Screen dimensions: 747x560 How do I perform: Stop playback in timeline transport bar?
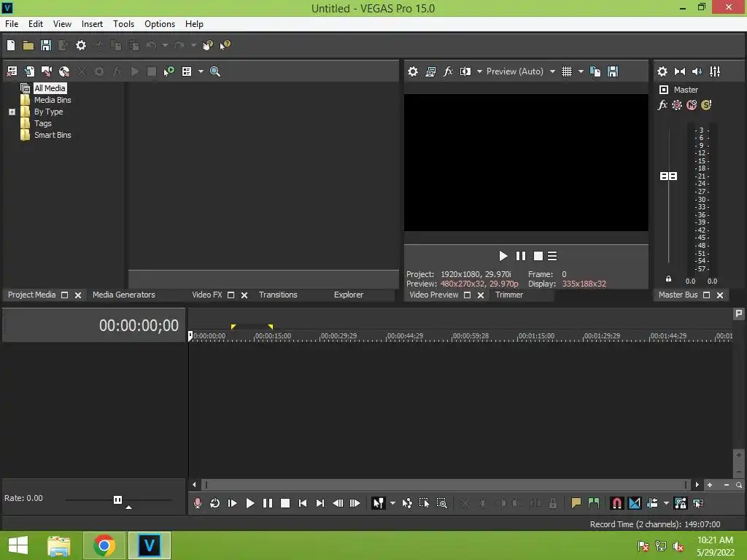tap(285, 503)
